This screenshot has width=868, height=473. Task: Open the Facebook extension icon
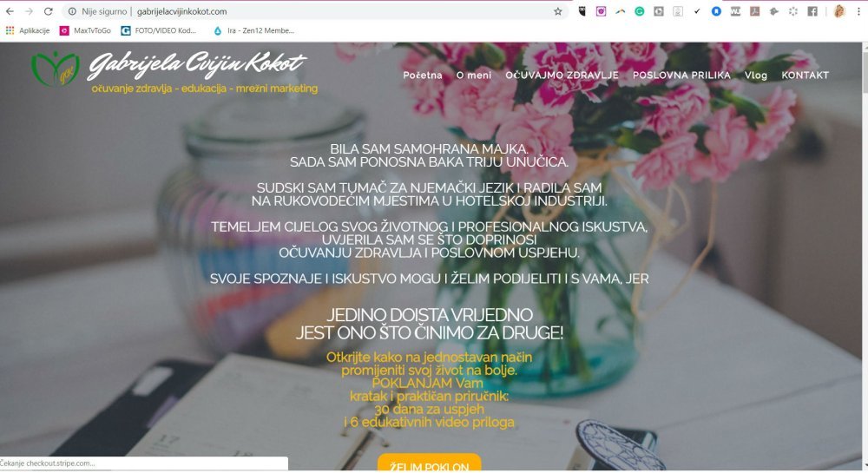point(812,11)
